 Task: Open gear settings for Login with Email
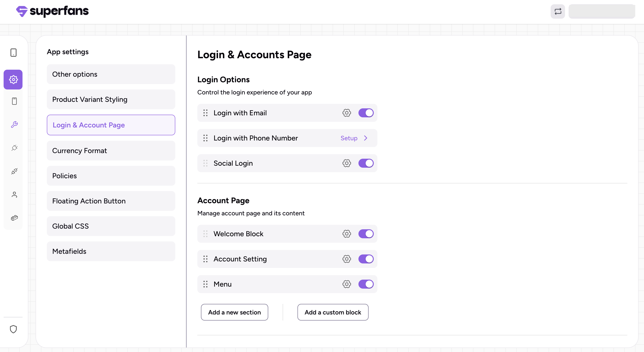pyautogui.click(x=347, y=113)
